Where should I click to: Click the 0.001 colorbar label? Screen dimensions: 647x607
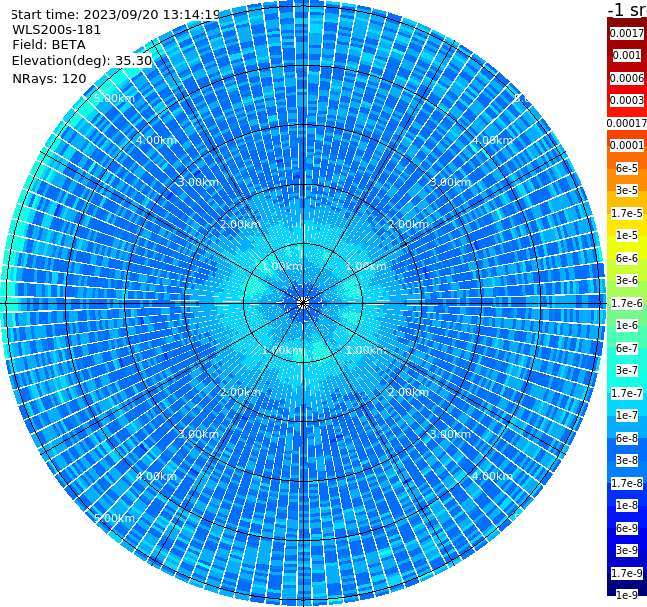pos(627,55)
